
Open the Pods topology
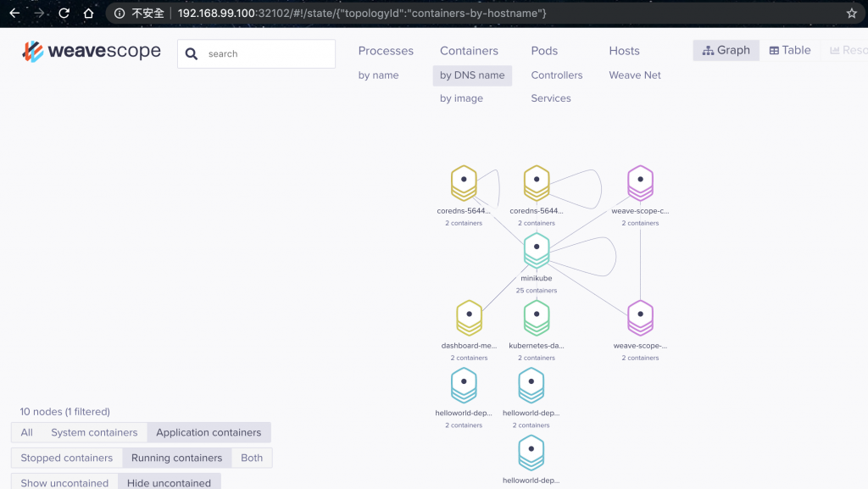544,51
